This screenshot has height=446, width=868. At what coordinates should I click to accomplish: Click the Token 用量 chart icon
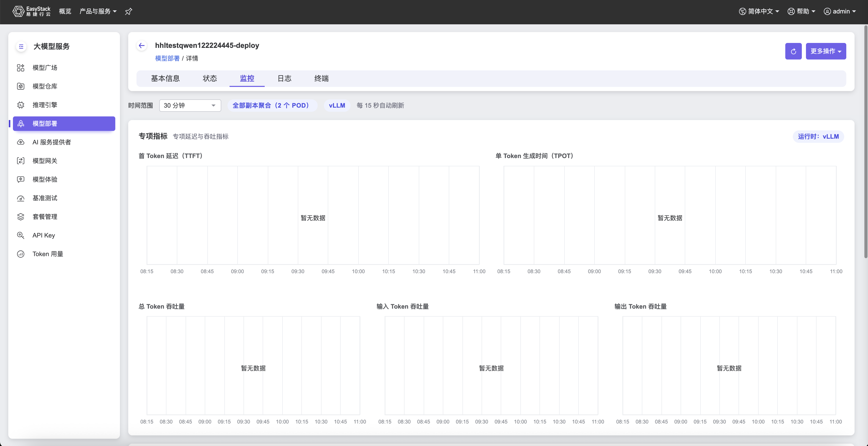21,254
